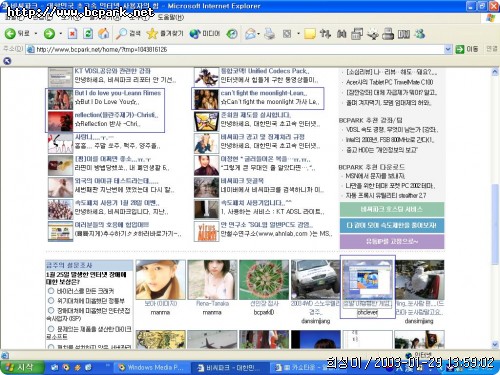Click the small round icon below address bar

pos(7,61)
